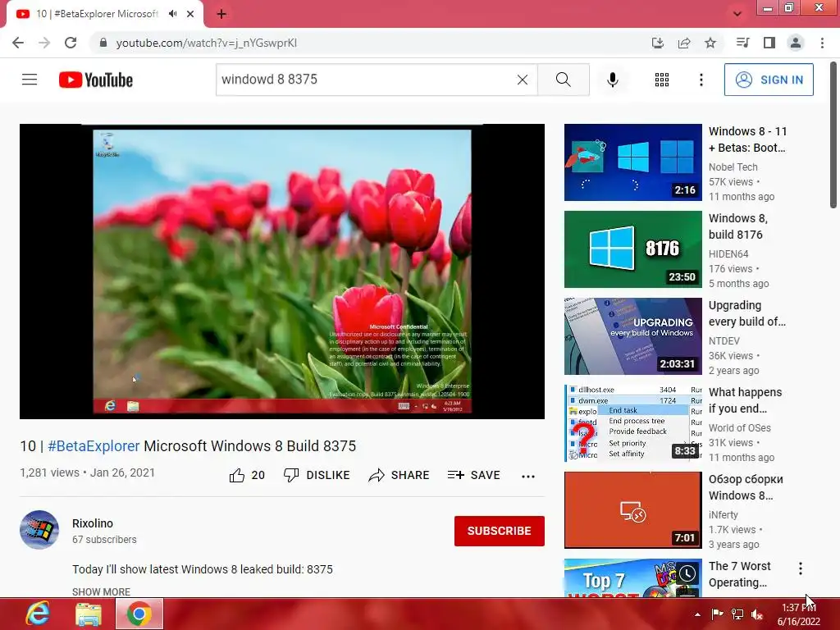Click the NTDEV channel name
The image size is (840, 630).
point(724,340)
